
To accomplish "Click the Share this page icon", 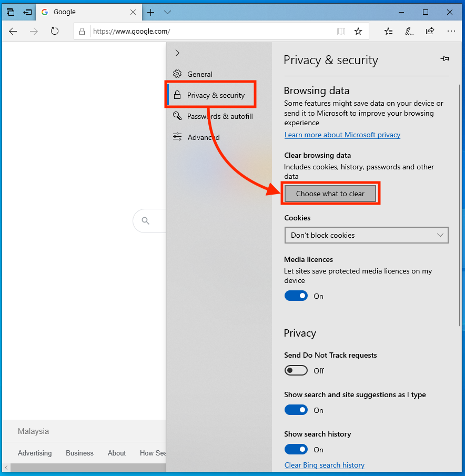I will (430, 32).
